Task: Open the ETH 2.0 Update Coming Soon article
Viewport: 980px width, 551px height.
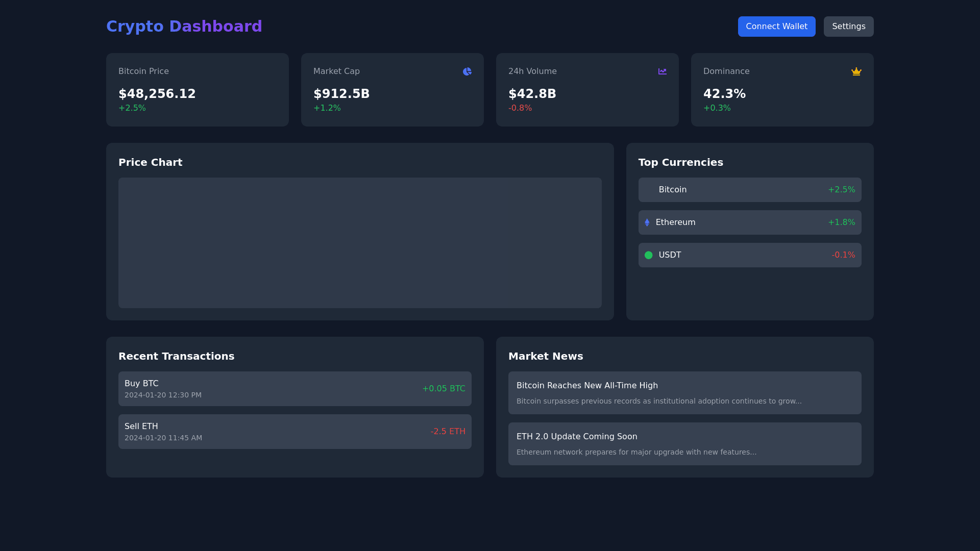Action: (x=684, y=444)
